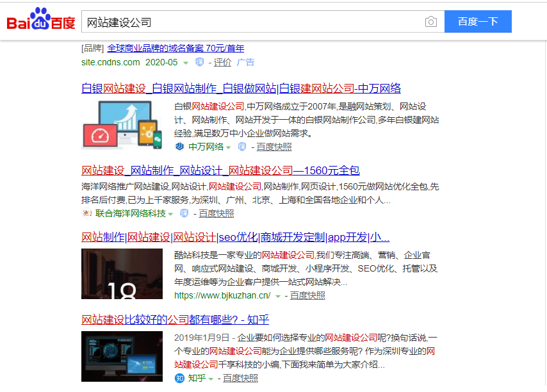Image resolution: width=547 pixels, height=392 pixels.
Task: Click the 百度一下 search button
Action: (478, 22)
